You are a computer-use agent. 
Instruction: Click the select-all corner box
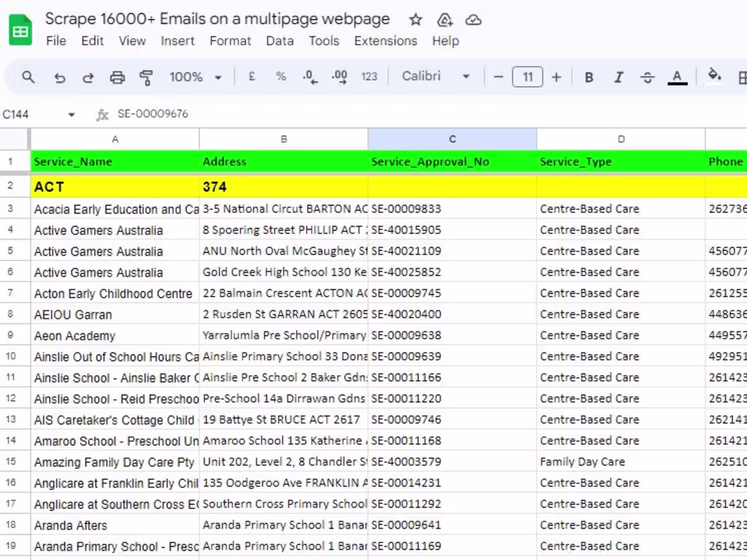click(14, 139)
